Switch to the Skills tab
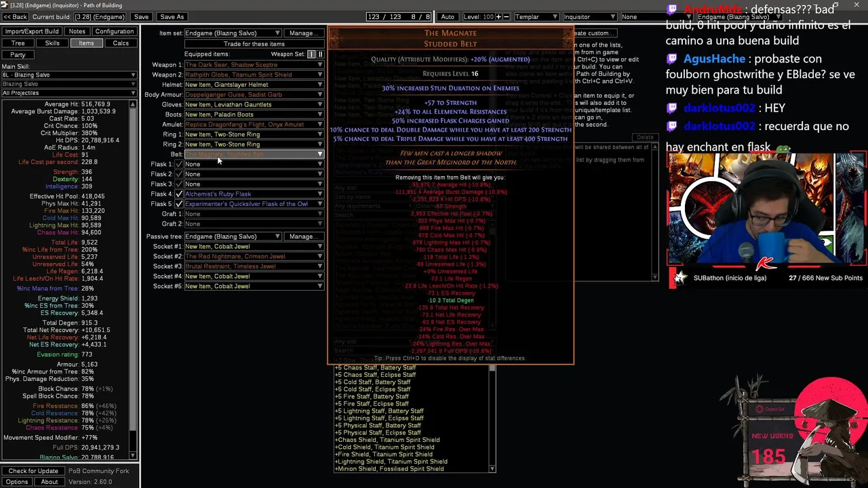This screenshot has height=488, width=868. coord(52,43)
